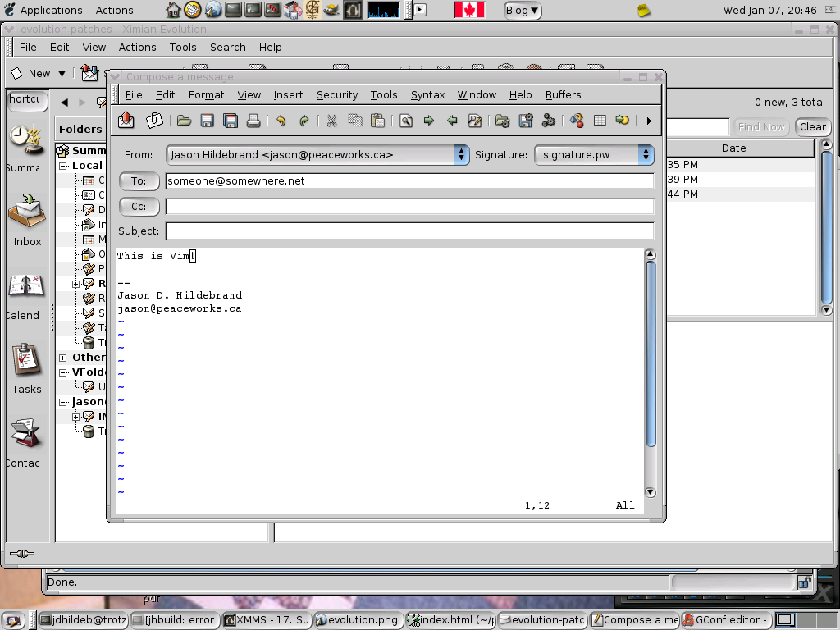Click the scroll down arrow of compose editor

coord(651,492)
